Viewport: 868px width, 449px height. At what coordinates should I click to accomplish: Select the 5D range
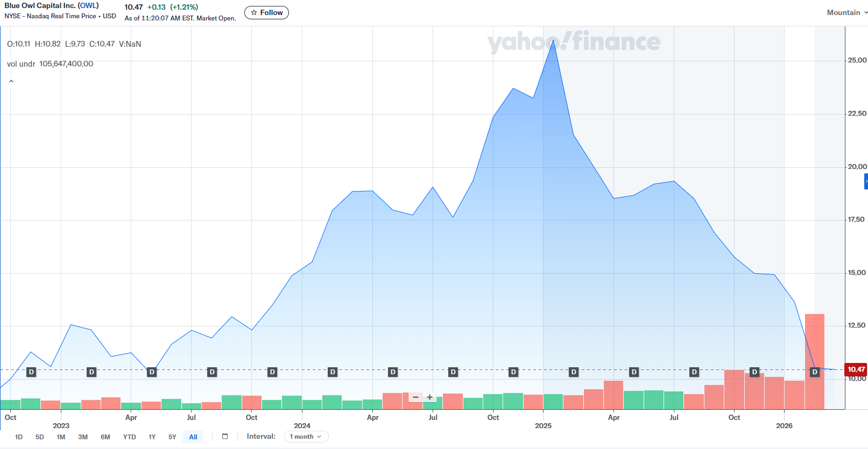tap(40, 437)
